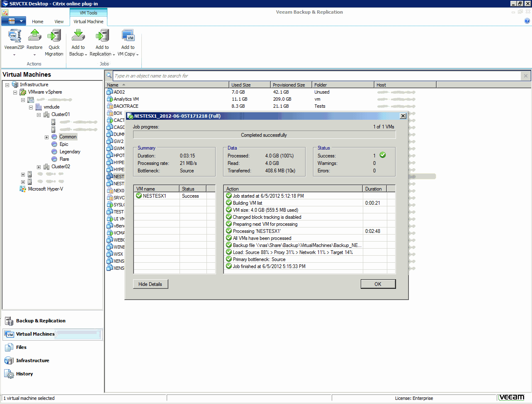Click OK in the job dialog
Screen dimensions: 532x404
pos(378,284)
